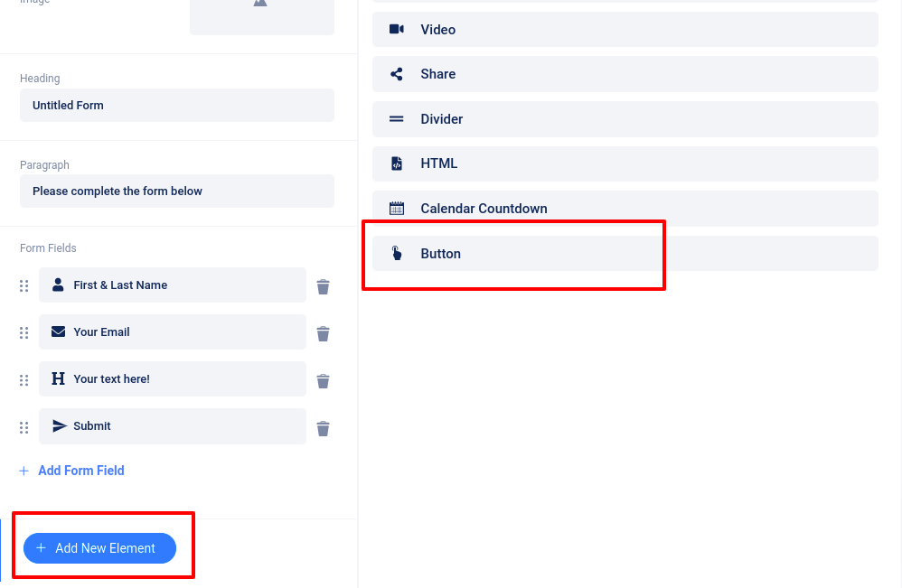The height and width of the screenshot is (588, 902).
Task: Add a Calendar Countdown element
Action: click(x=625, y=209)
